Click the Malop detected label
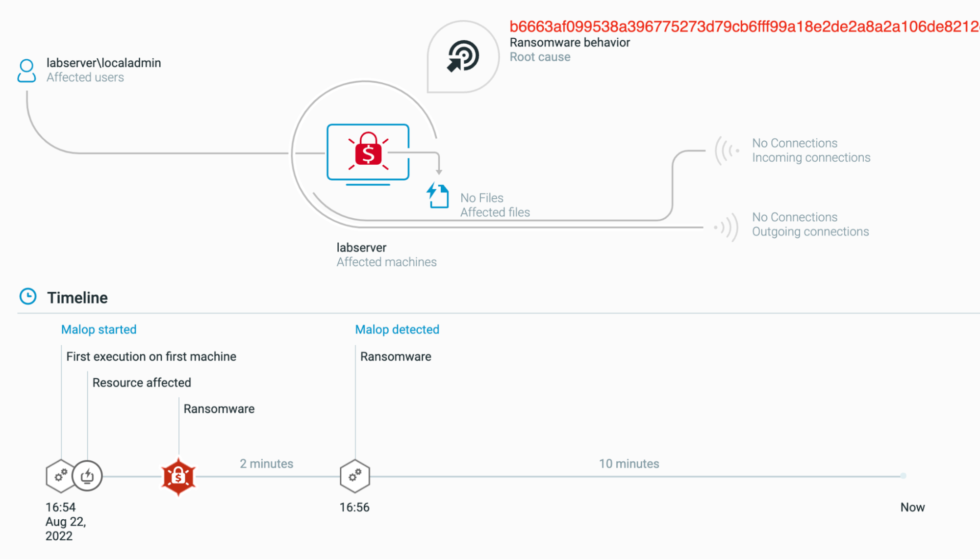The height and width of the screenshot is (560, 980). coord(397,330)
